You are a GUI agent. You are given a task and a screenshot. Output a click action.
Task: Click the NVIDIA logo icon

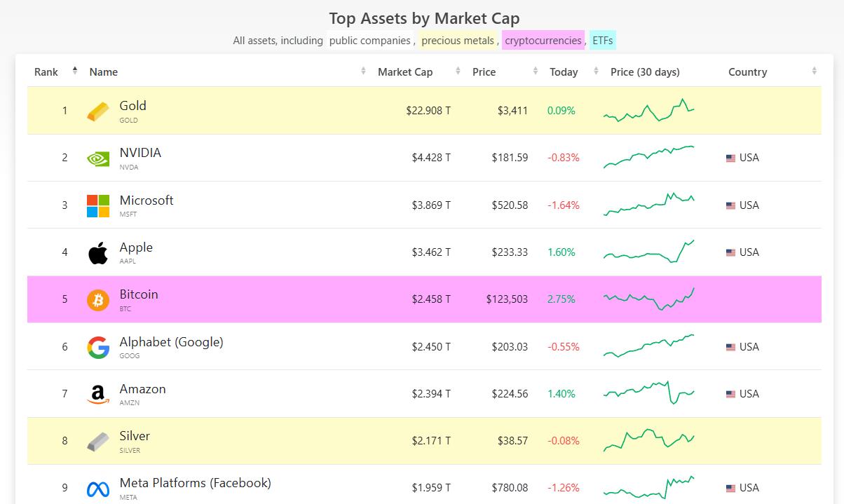coord(98,158)
